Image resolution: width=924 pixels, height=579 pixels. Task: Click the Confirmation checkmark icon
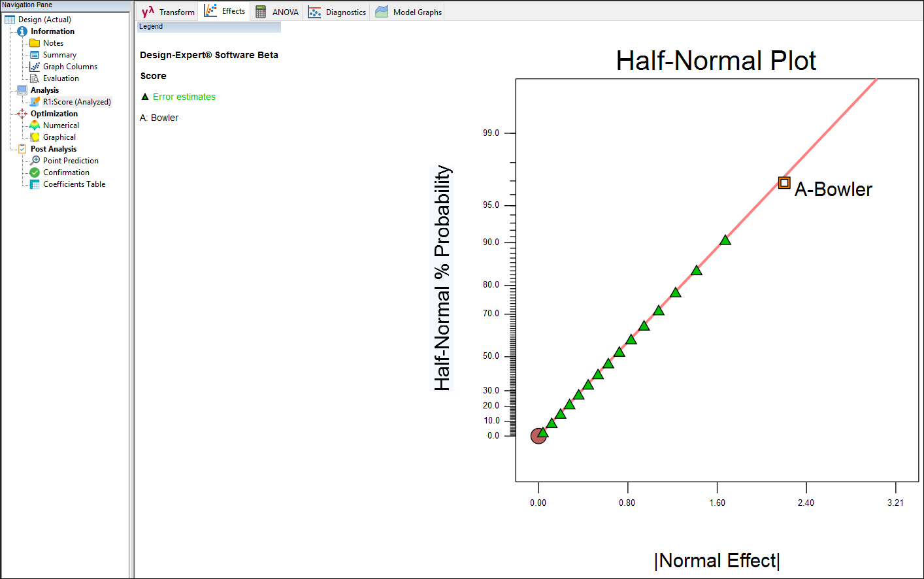point(33,172)
